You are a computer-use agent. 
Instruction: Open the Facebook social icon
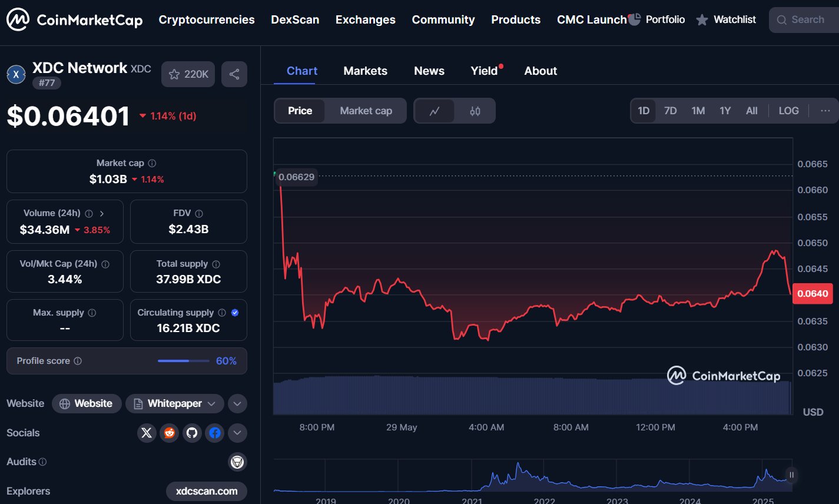point(215,433)
